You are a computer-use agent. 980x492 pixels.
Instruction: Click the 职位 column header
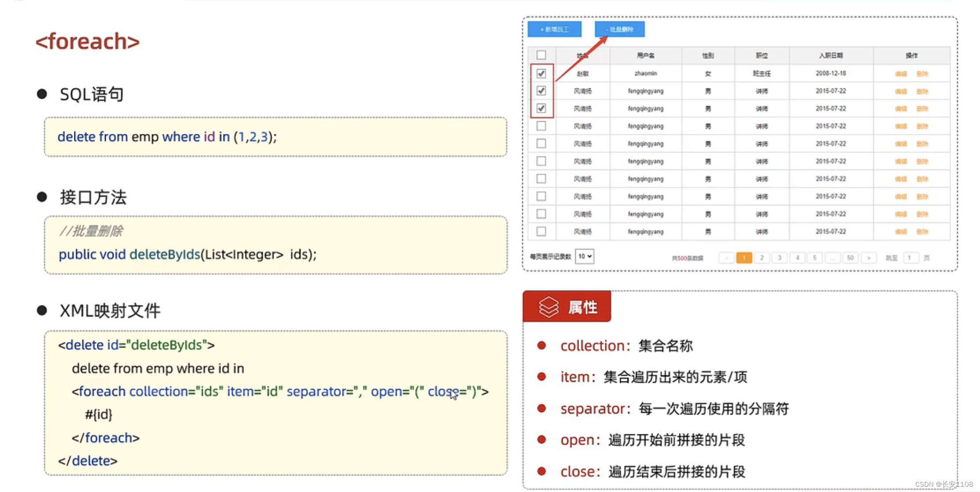point(762,55)
